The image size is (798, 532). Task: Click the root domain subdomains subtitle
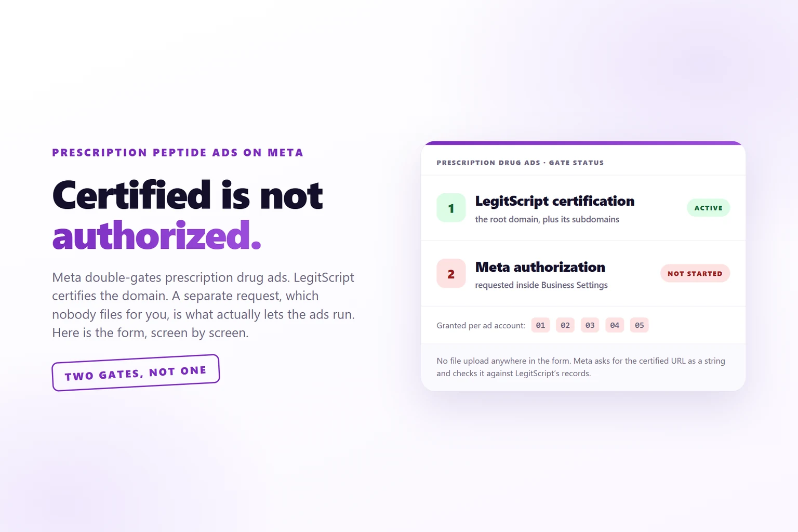point(547,219)
